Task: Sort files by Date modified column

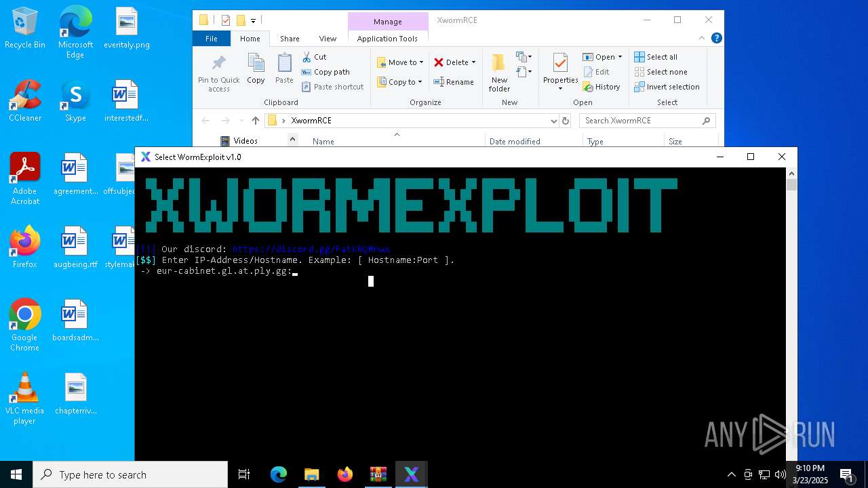Action: tap(515, 141)
